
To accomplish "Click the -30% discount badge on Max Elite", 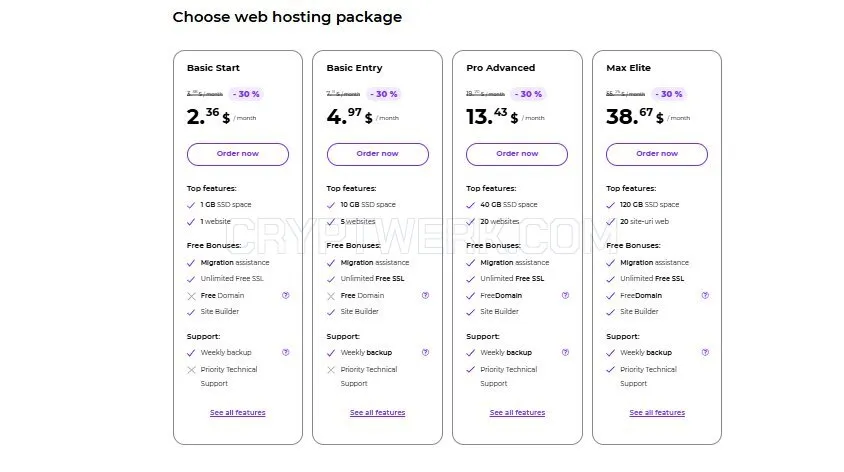I will coord(669,94).
